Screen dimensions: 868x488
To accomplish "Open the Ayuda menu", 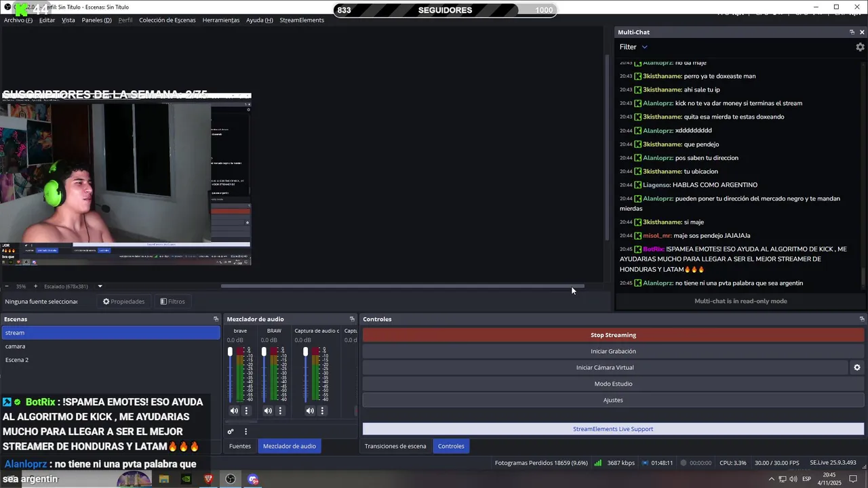I will pos(260,20).
